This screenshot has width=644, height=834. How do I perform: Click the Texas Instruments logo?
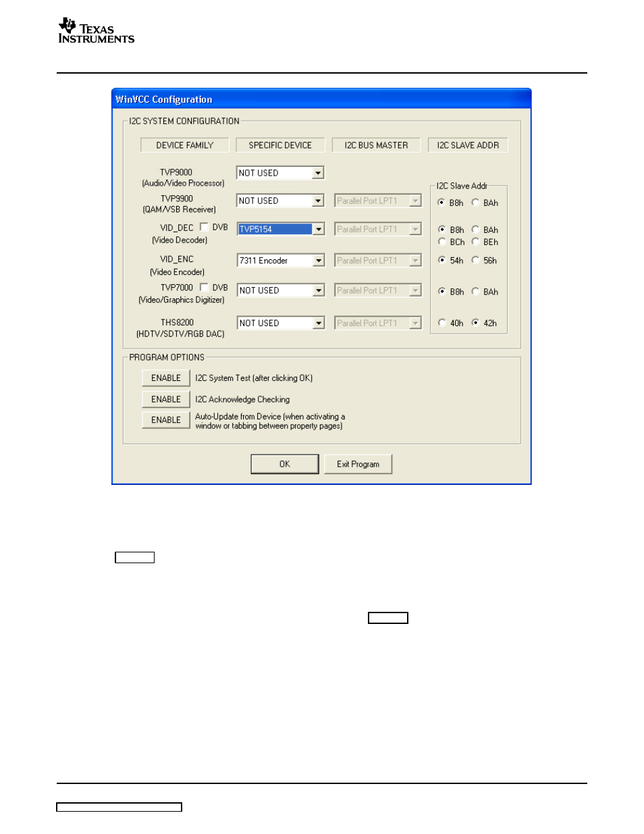96,31
